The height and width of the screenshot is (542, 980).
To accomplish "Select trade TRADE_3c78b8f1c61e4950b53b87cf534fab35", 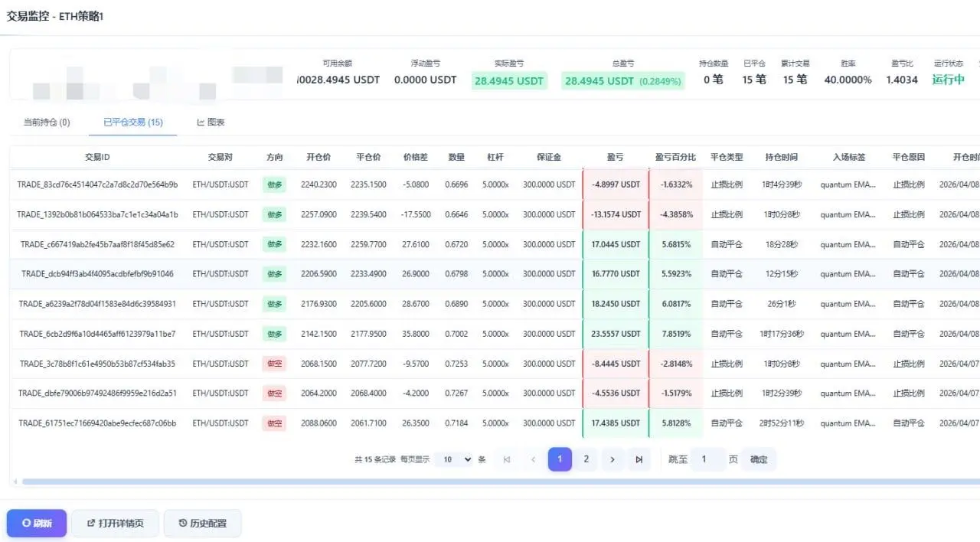I will (97, 364).
